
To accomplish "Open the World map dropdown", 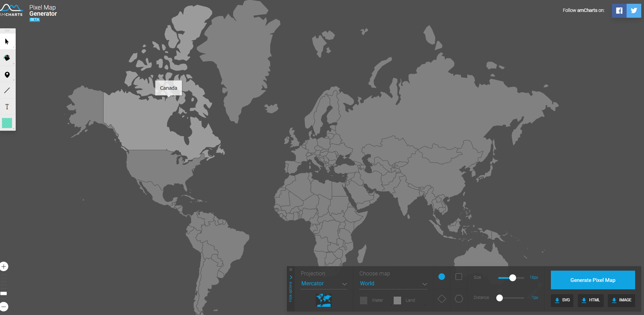I will click(393, 284).
